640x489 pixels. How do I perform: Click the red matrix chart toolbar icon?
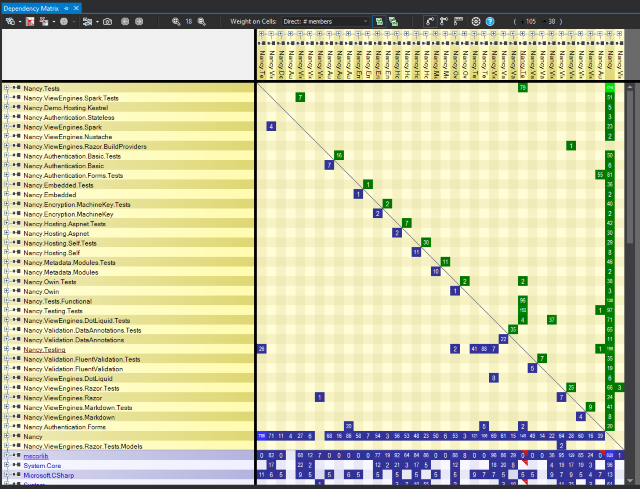coord(30,21)
